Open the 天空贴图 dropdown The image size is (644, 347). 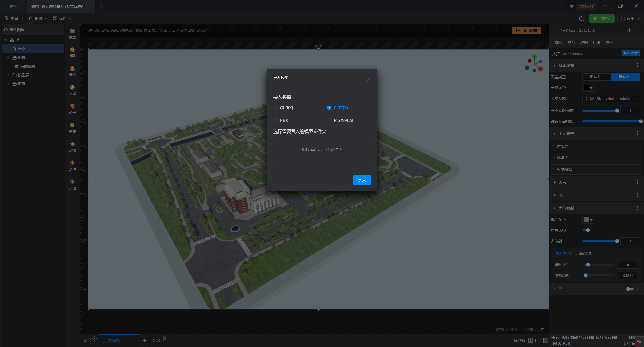pyautogui.click(x=611, y=99)
